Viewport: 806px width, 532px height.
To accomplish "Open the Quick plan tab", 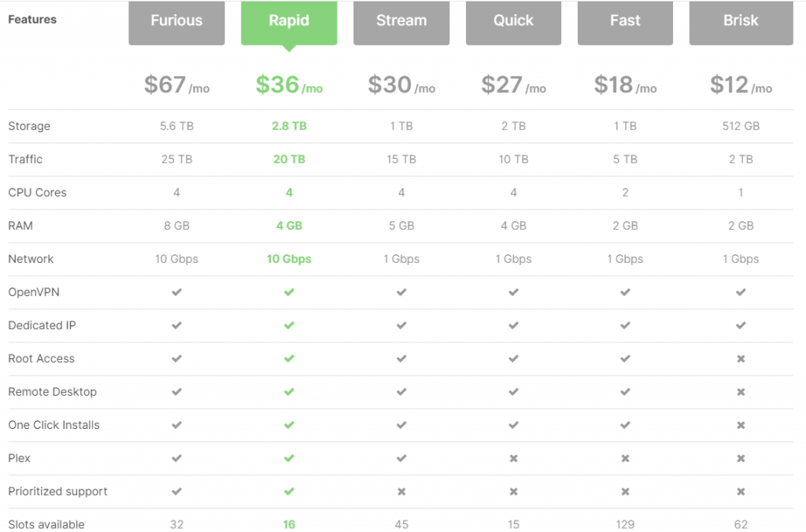I will click(513, 21).
